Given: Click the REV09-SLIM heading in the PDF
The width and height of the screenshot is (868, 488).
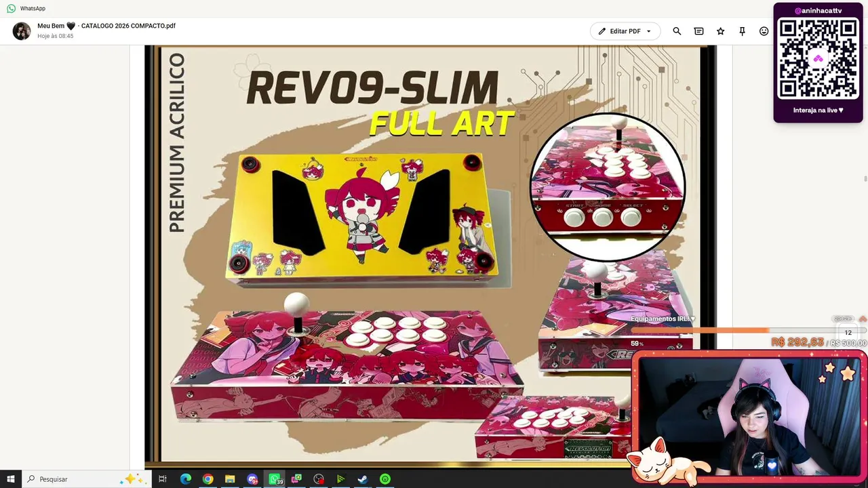Looking at the screenshot, I should (x=372, y=88).
